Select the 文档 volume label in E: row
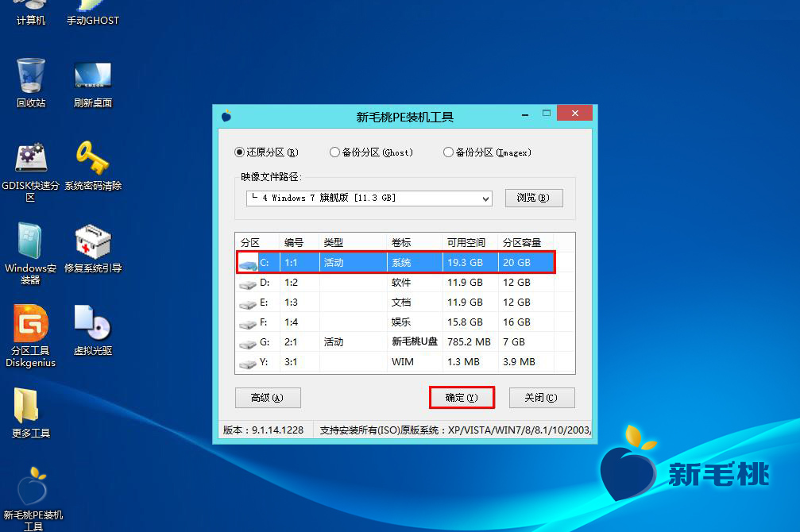800x532 pixels. pos(401,303)
